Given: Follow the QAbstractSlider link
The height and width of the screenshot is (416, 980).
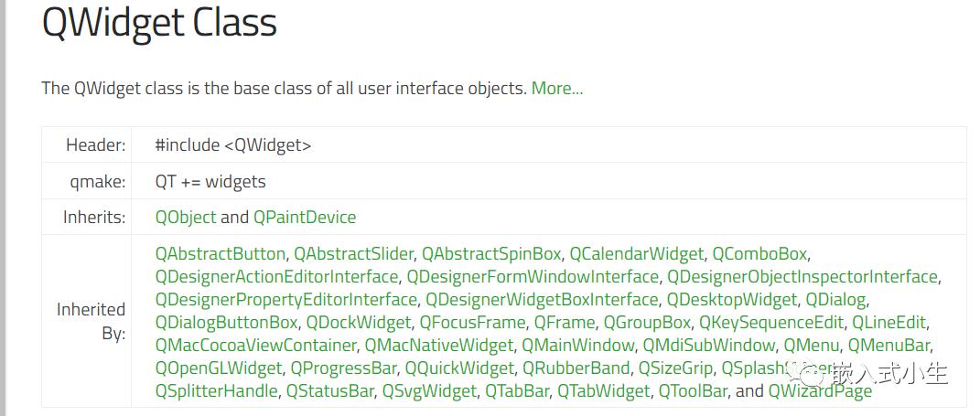Looking at the screenshot, I should coord(354,253).
